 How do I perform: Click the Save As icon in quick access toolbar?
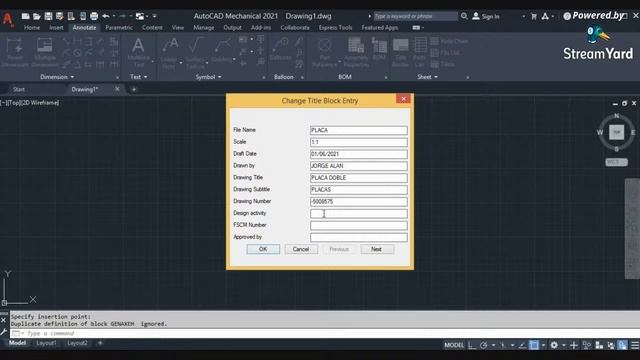60,16
